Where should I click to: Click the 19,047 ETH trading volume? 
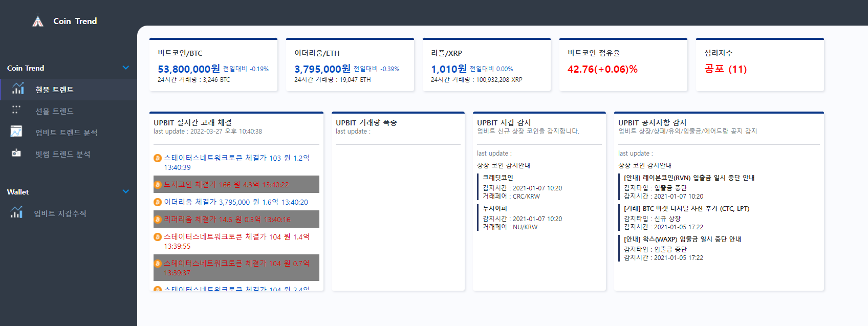pyautogui.click(x=355, y=80)
